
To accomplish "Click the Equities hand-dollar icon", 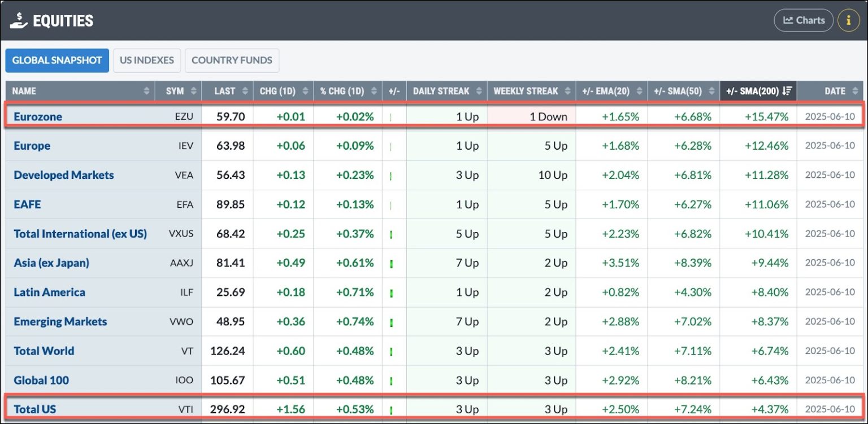I will click(18, 20).
